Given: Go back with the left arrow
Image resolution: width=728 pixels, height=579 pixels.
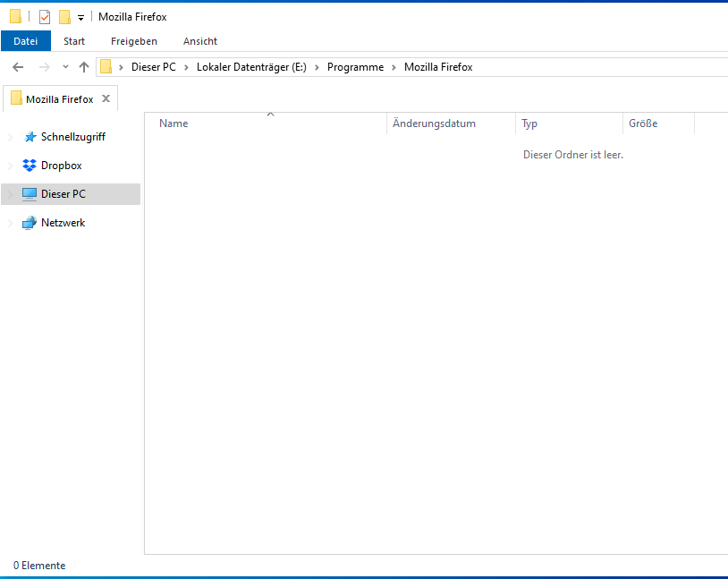Looking at the screenshot, I should pos(18,67).
